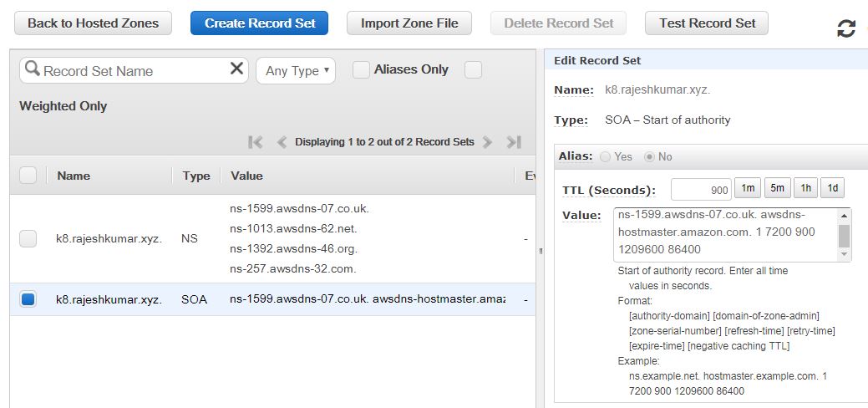
Task: Click the refresh icon at top right
Action: tap(845, 29)
